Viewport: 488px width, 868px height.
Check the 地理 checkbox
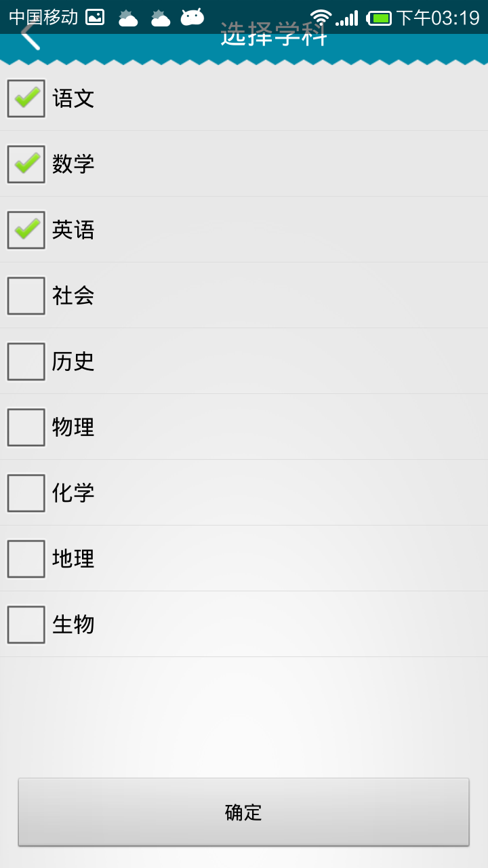(26, 559)
